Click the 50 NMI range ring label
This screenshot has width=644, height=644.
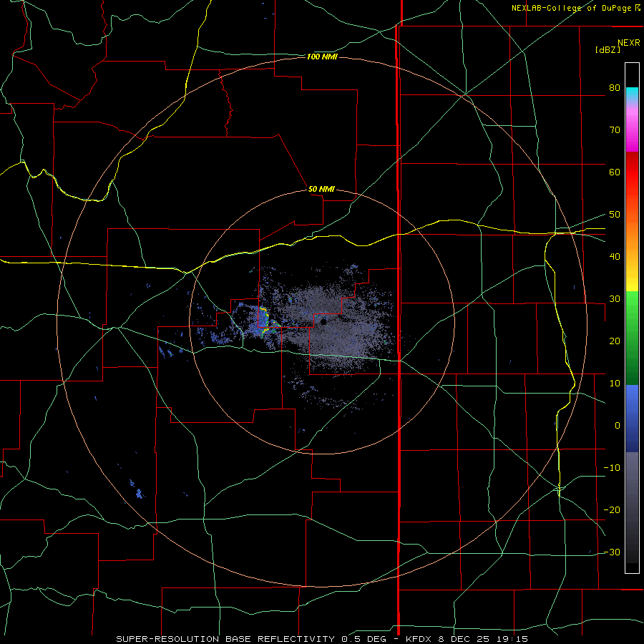coord(321,189)
